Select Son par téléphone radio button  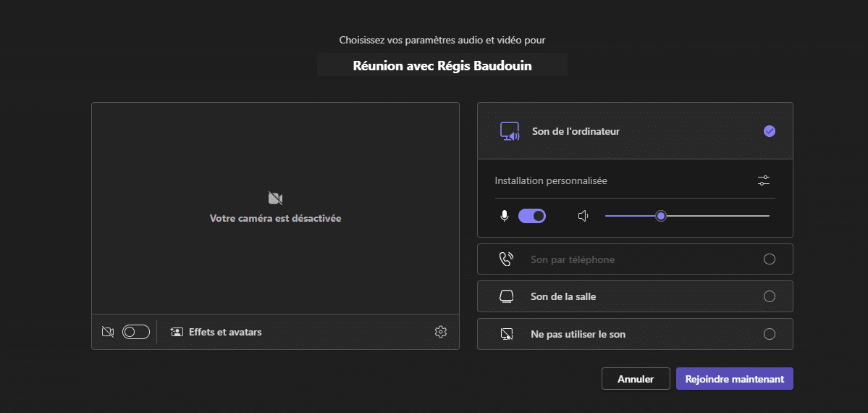point(770,259)
